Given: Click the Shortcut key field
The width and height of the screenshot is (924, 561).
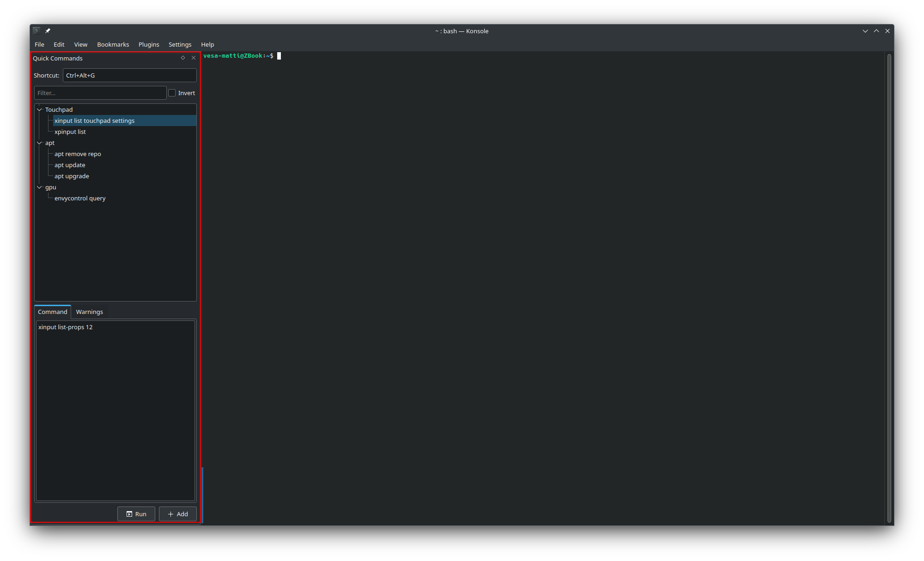Looking at the screenshot, I should tap(130, 75).
